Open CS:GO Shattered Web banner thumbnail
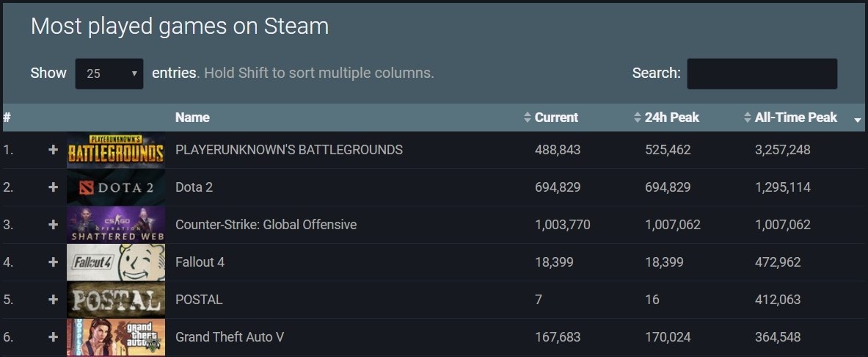 [x=116, y=225]
